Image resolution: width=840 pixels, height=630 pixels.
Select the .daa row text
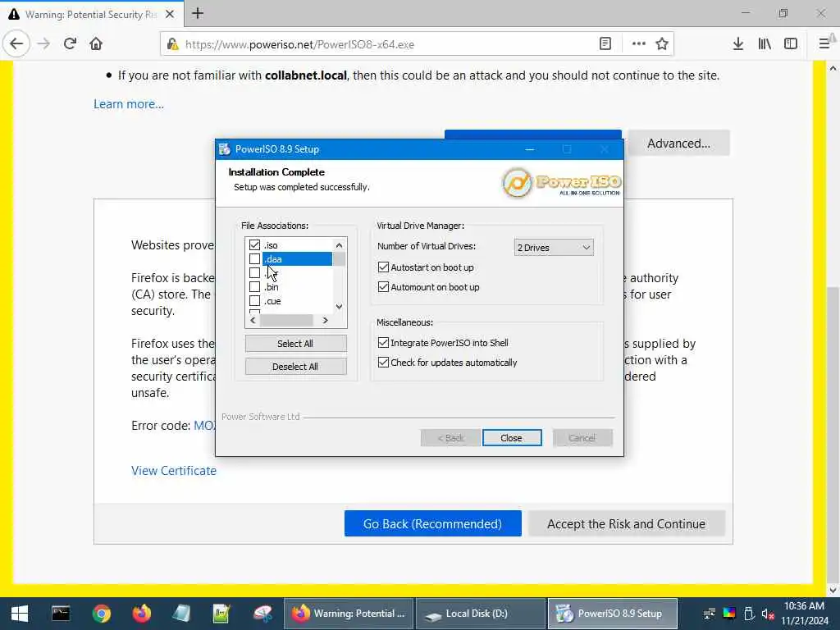[x=273, y=259]
